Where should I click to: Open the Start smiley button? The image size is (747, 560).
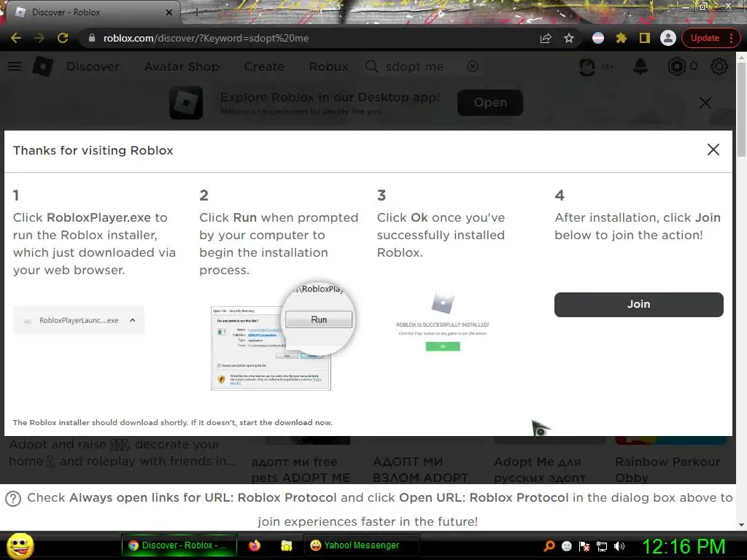coord(20,545)
